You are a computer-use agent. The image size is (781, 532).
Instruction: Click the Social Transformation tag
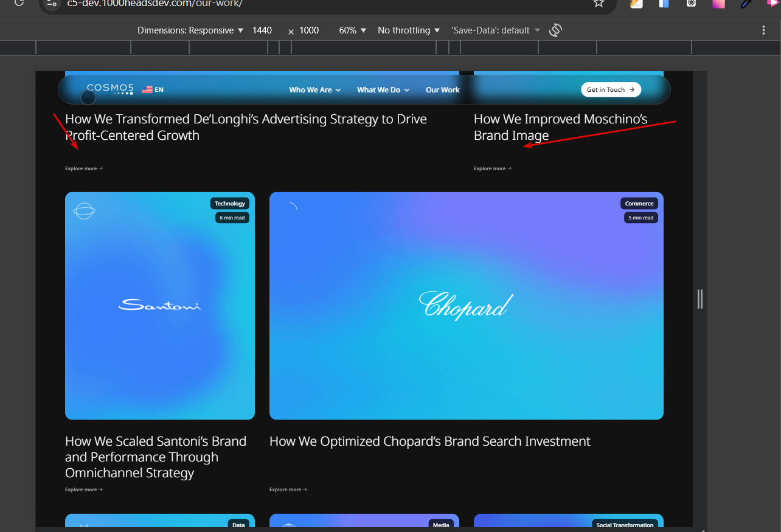click(x=625, y=525)
